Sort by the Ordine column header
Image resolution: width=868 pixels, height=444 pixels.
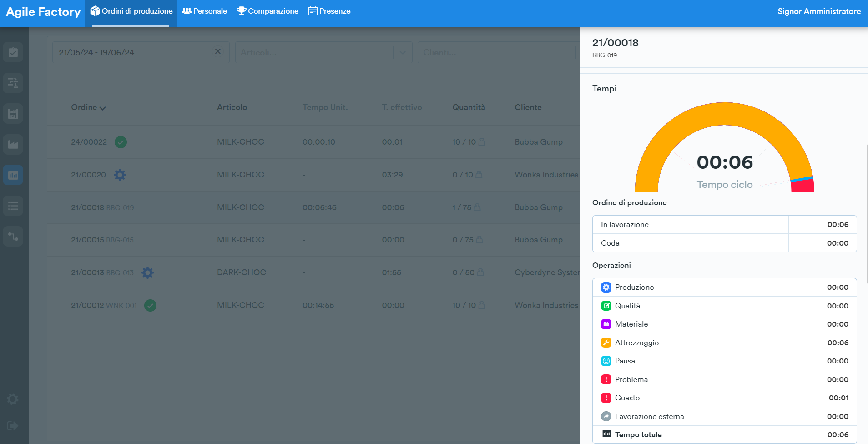pyautogui.click(x=88, y=107)
